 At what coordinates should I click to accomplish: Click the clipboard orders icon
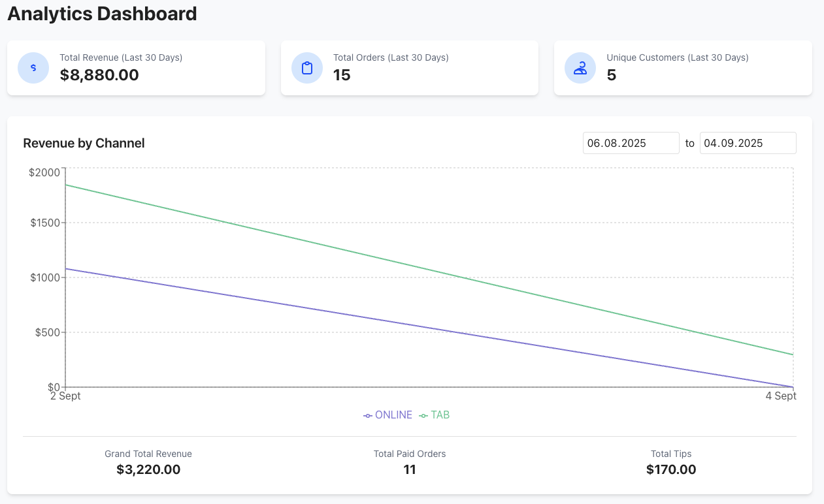click(x=306, y=68)
